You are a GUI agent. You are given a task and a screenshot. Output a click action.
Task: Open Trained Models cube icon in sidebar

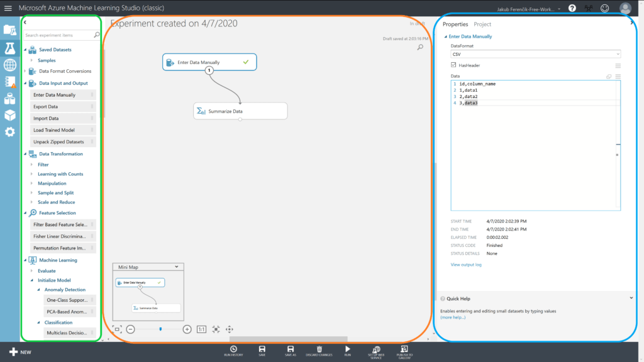pos(9,115)
